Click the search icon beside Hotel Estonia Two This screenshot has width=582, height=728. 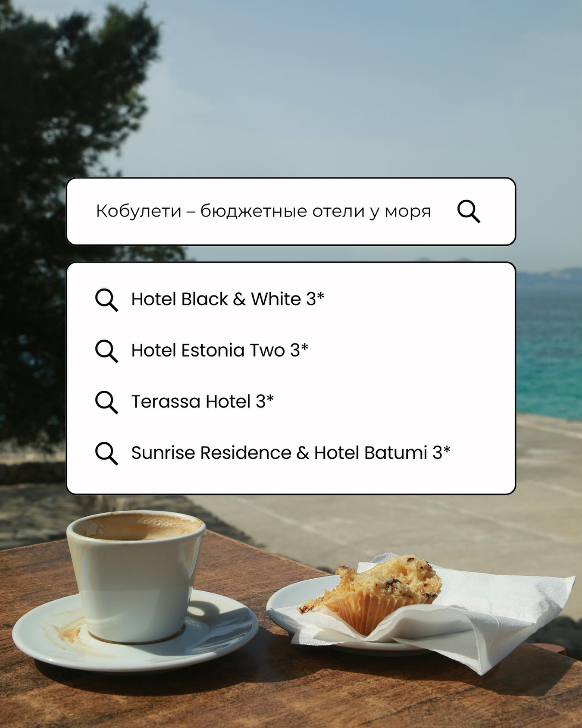pyautogui.click(x=106, y=351)
